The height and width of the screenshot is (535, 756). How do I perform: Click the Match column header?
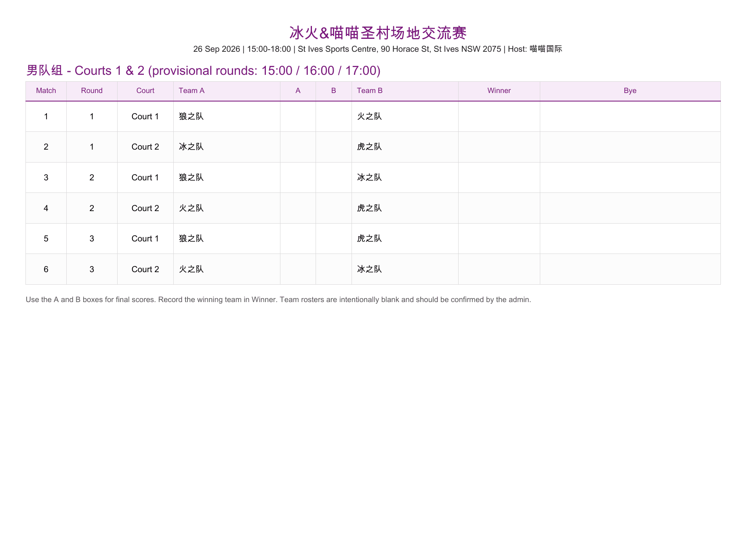point(46,91)
